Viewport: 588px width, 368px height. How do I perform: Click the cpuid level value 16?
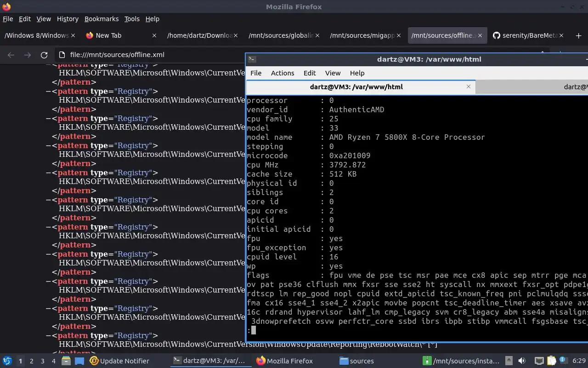[x=334, y=257]
